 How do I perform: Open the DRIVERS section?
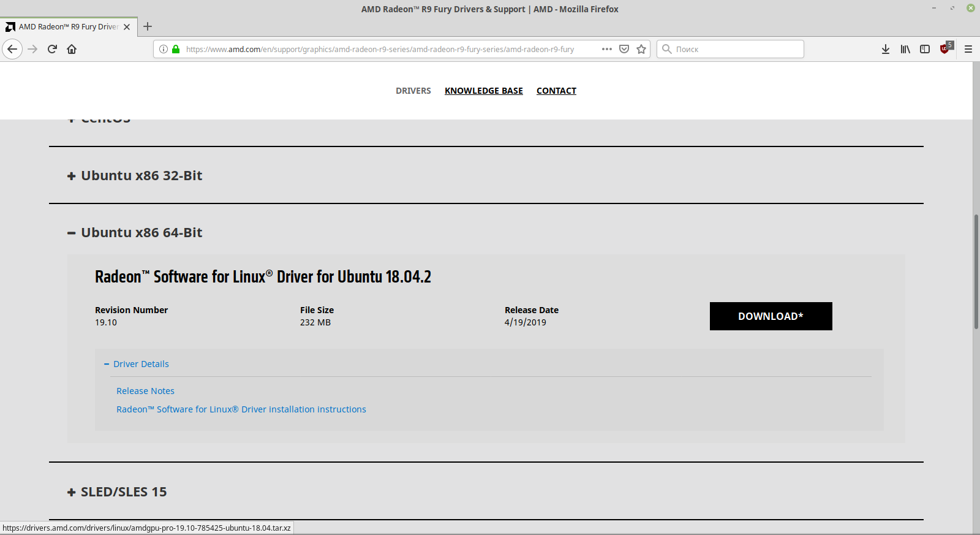413,91
